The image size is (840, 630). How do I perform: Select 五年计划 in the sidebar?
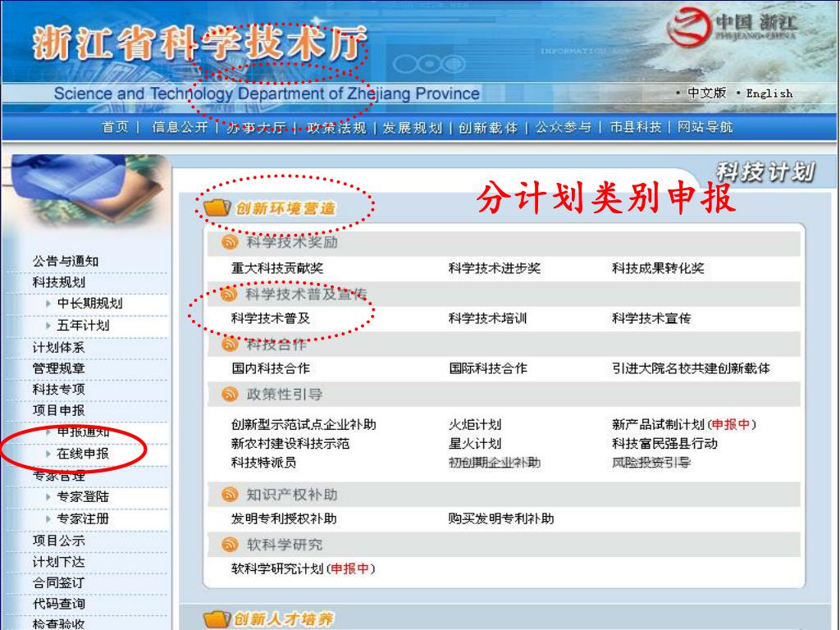(83, 325)
